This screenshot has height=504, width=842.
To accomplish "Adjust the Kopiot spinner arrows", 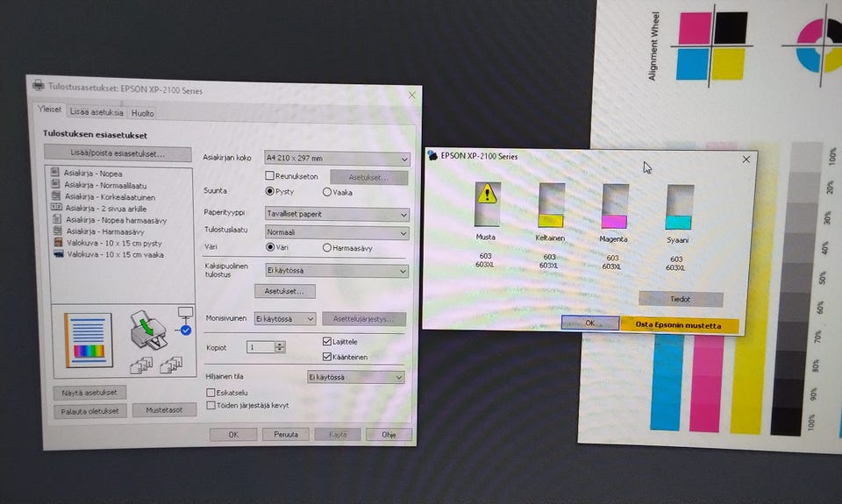I will pyautogui.click(x=280, y=347).
